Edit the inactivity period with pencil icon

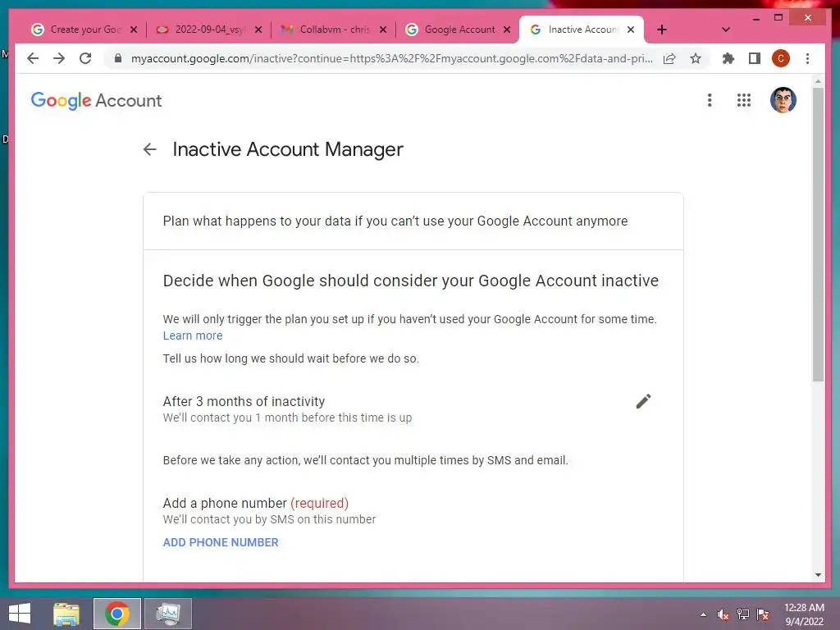click(643, 401)
